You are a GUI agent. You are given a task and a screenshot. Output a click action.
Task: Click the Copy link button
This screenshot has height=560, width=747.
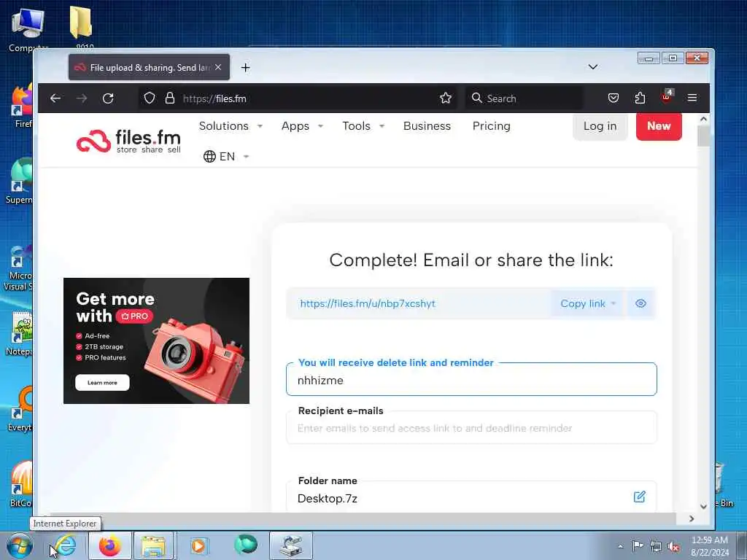582,303
